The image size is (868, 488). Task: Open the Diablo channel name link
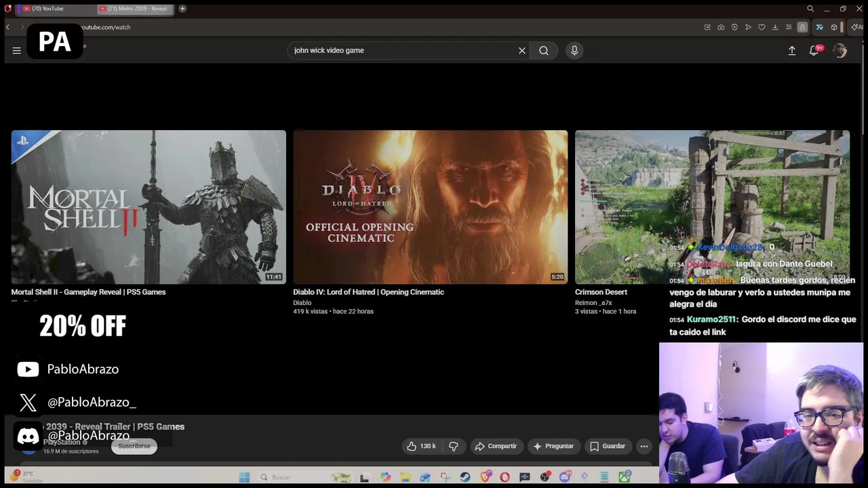[302, 303]
